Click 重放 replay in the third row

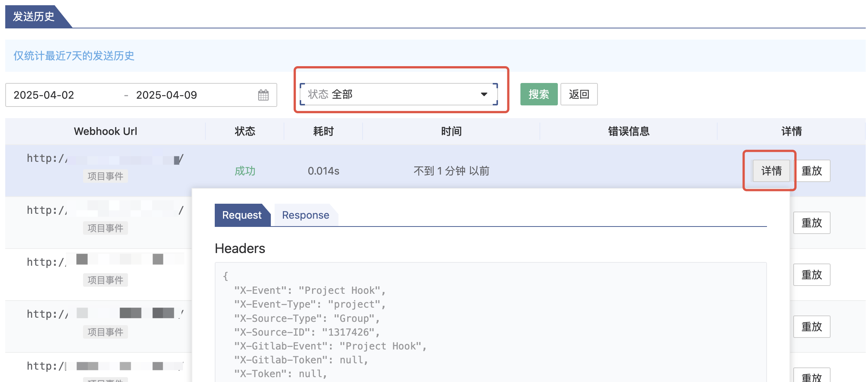pos(811,275)
